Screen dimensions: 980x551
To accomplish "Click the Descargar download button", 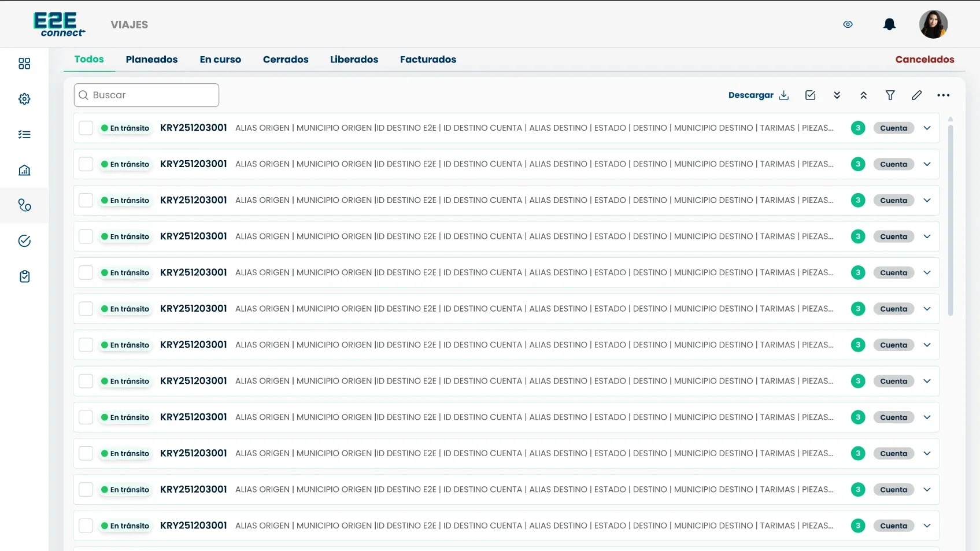I will point(759,95).
